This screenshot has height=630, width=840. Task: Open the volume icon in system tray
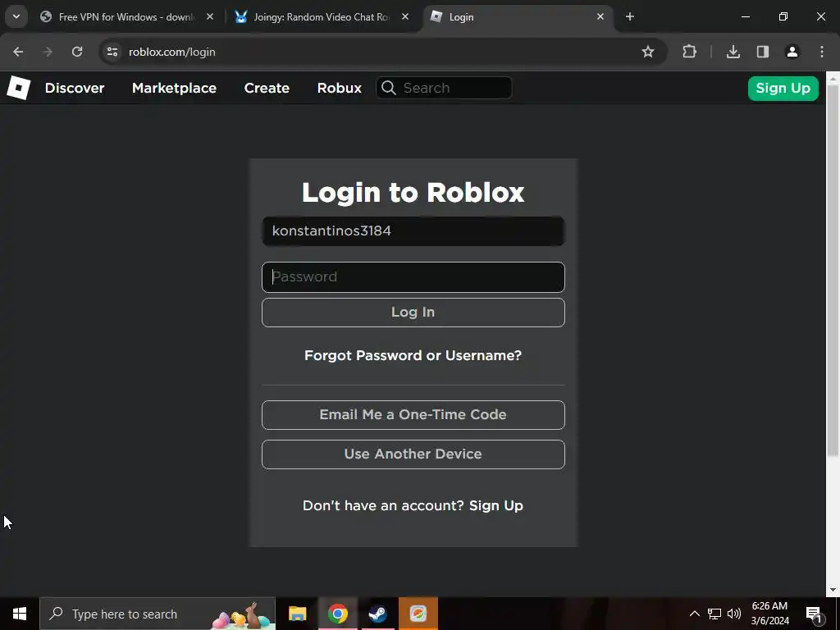[x=734, y=614]
